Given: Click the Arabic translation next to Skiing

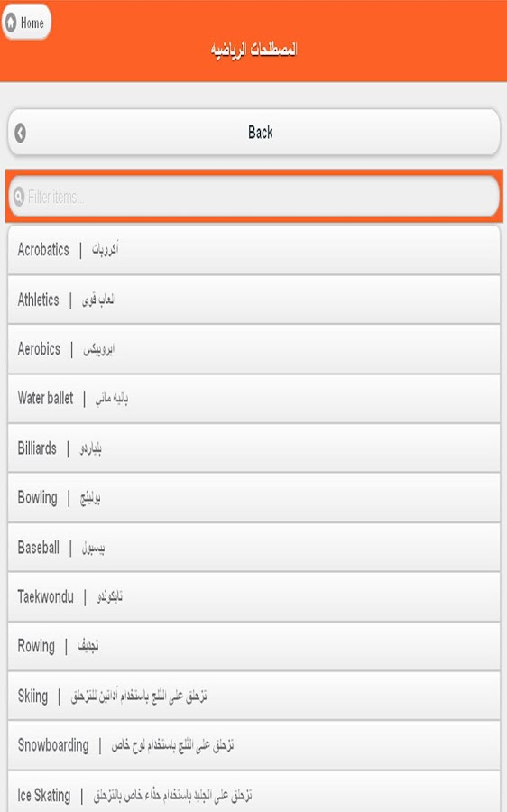Looking at the screenshot, I should click(139, 696).
